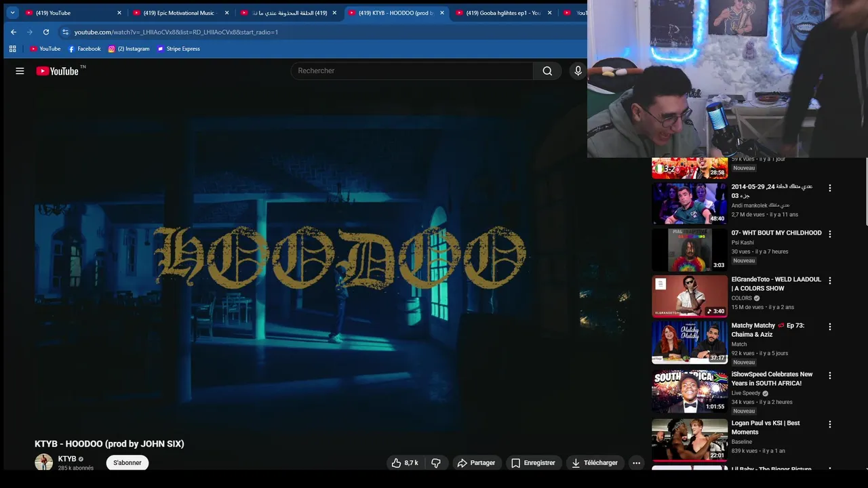Screen dimensions: 868x488
Task: Switch to the Gooba hglihtes ep1 tab
Action: [x=504, y=13]
